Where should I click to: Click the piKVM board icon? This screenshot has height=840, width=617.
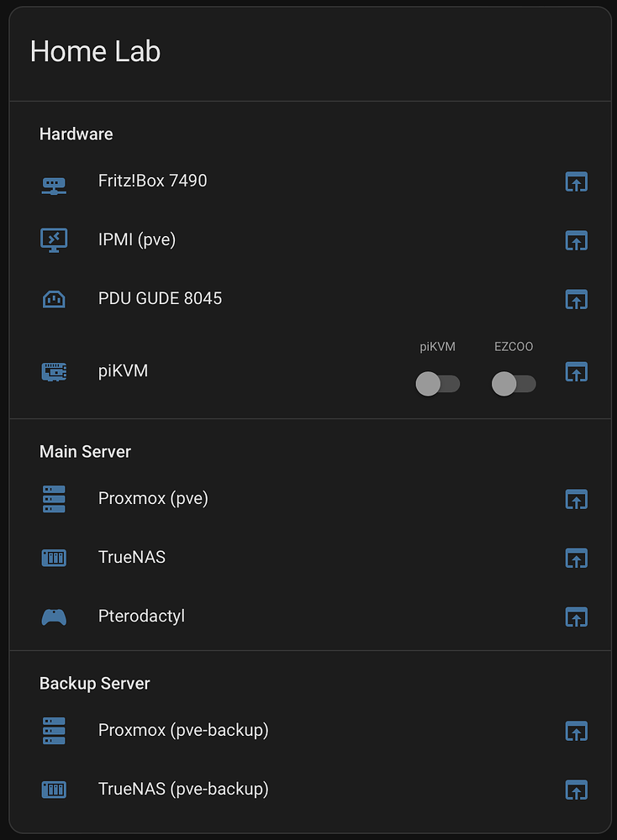[x=54, y=372]
